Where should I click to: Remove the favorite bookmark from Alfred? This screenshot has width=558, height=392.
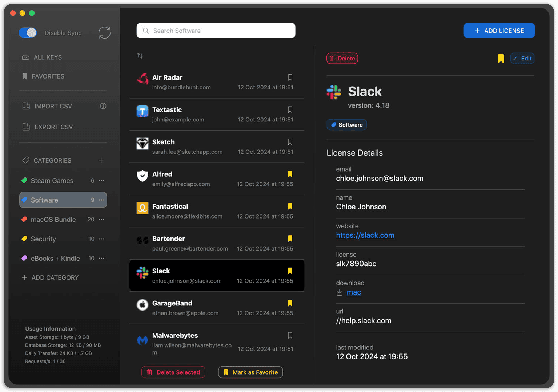[290, 174]
